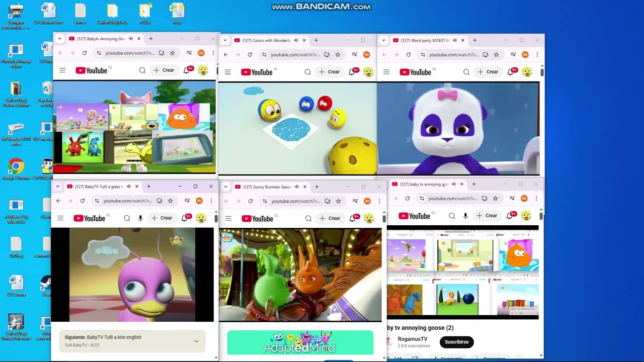This screenshot has height=362, width=644.
Task: Open the guide menu in BabyTV Tulli window
Action: point(60,218)
